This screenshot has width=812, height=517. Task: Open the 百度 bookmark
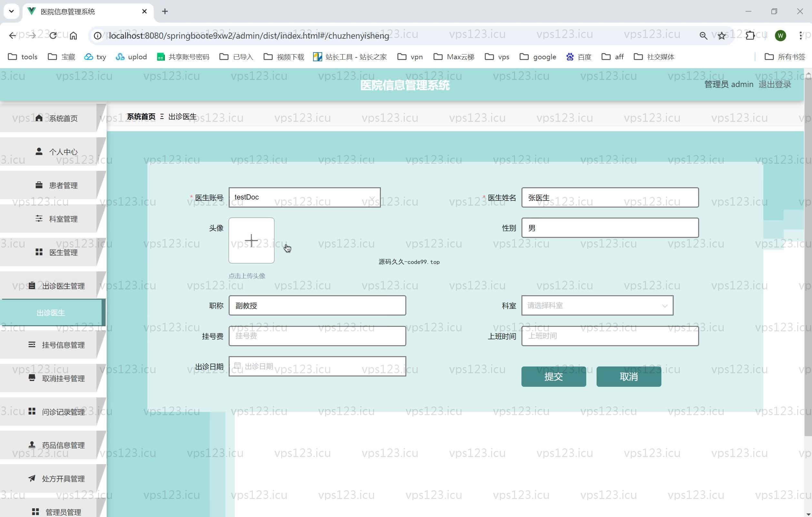579,57
